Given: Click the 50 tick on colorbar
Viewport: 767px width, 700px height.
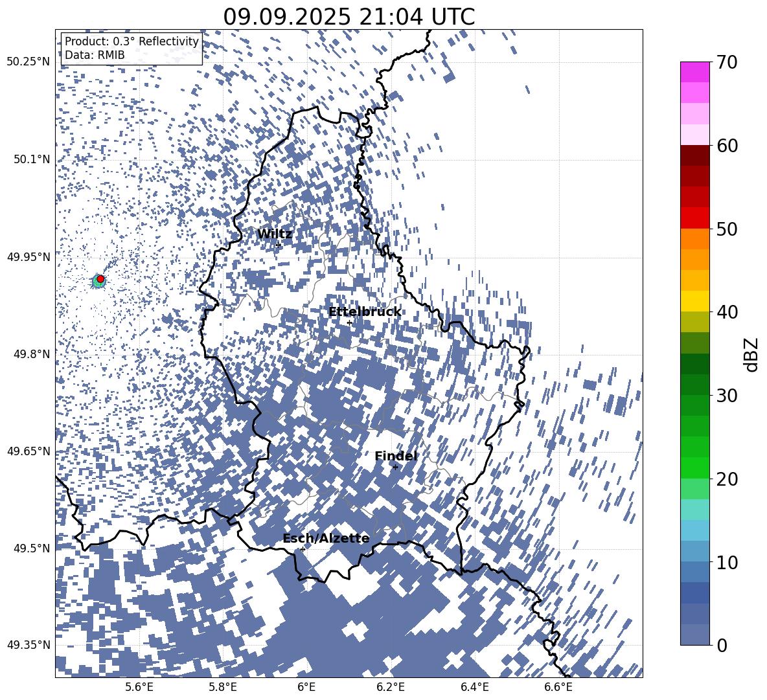Looking at the screenshot, I should point(727,229).
